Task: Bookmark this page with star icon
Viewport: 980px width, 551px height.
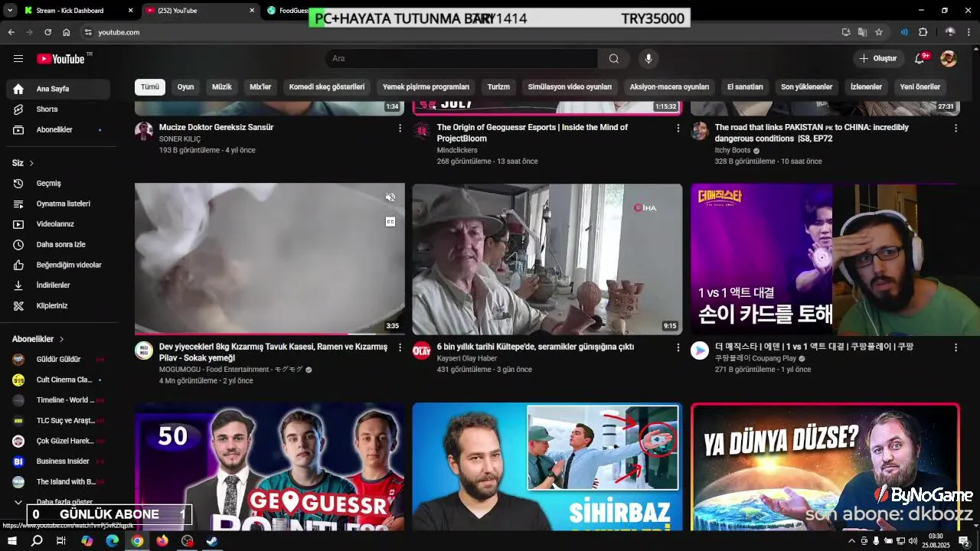Action: point(879,32)
